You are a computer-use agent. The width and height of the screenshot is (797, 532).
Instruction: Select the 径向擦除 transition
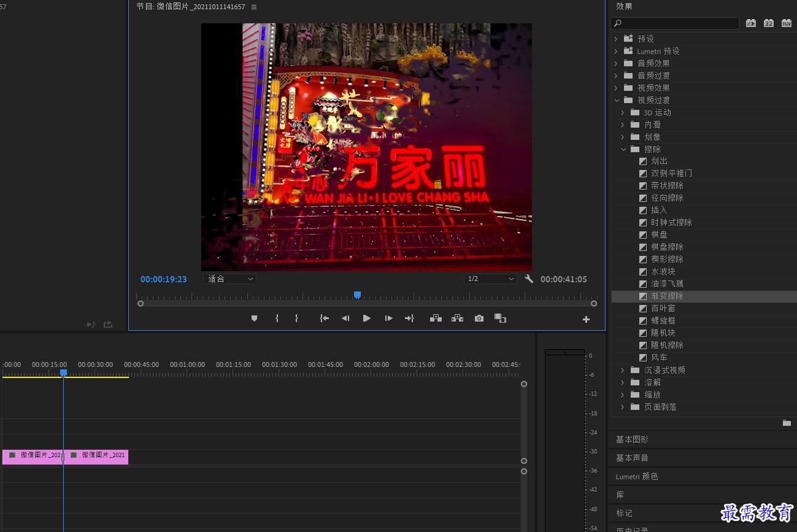[667, 198]
